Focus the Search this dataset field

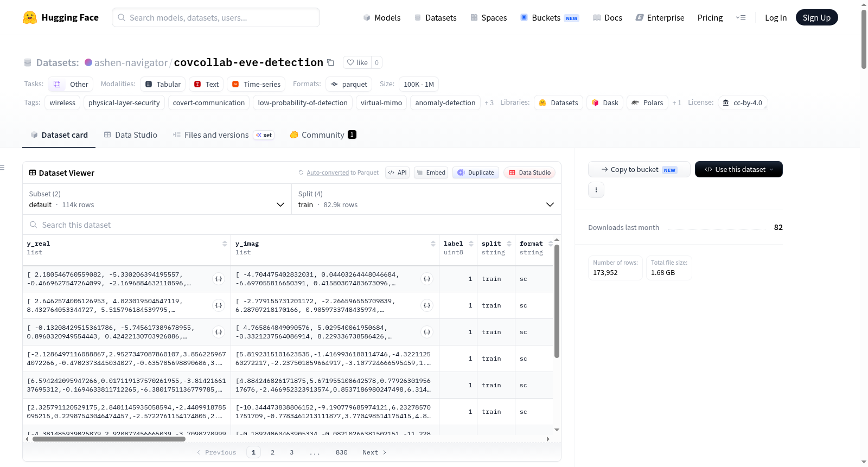click(292, 225)
